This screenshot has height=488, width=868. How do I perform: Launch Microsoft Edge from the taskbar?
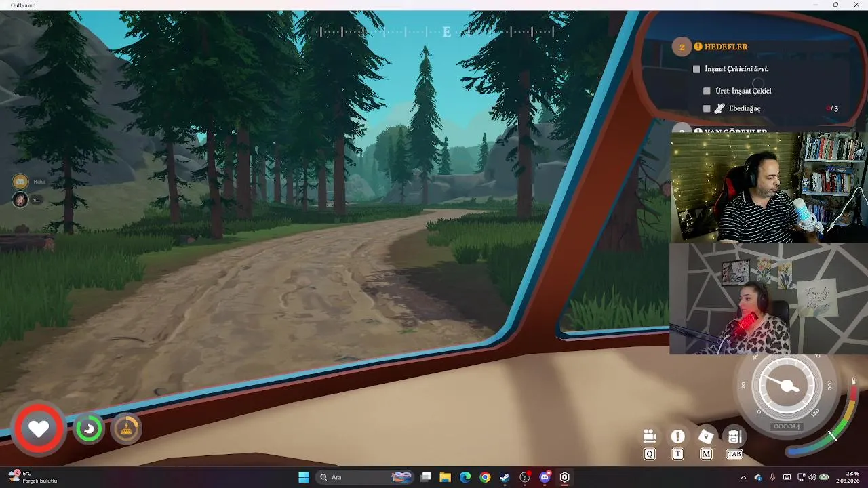tap(465, 477)
